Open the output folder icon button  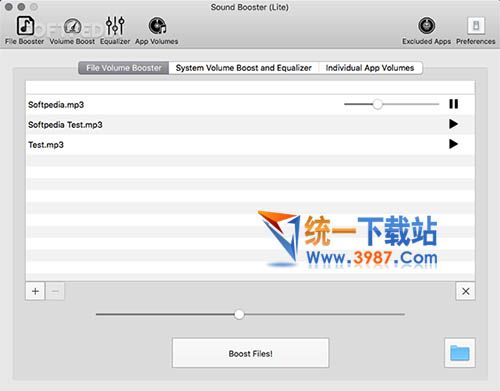(460, 353)
